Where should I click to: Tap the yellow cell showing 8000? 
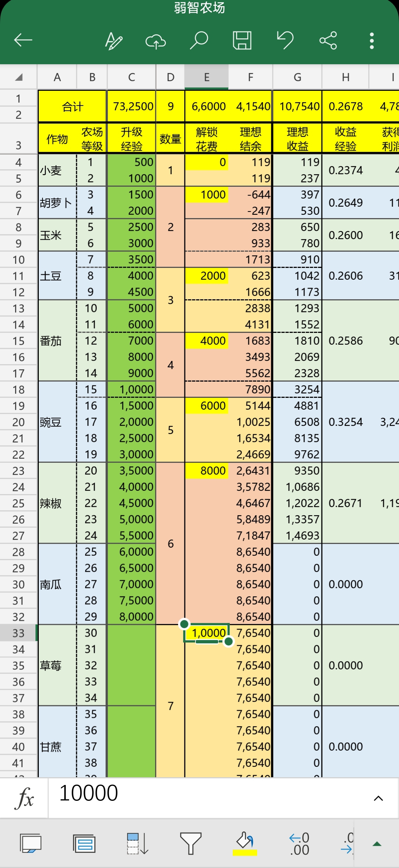point(207,471)
